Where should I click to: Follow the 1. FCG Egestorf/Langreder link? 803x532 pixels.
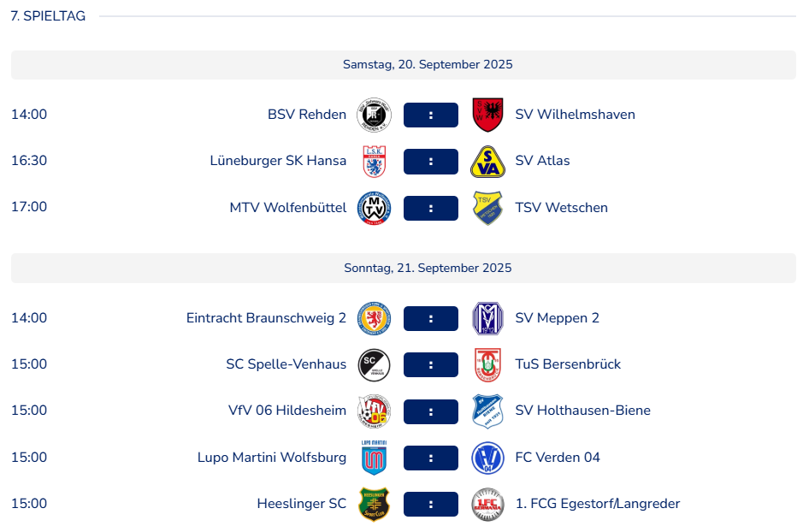click(x=598, y=503)
